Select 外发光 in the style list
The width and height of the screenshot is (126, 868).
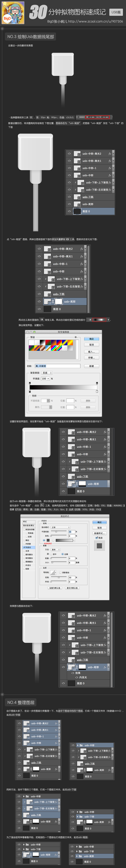[29, 565]
